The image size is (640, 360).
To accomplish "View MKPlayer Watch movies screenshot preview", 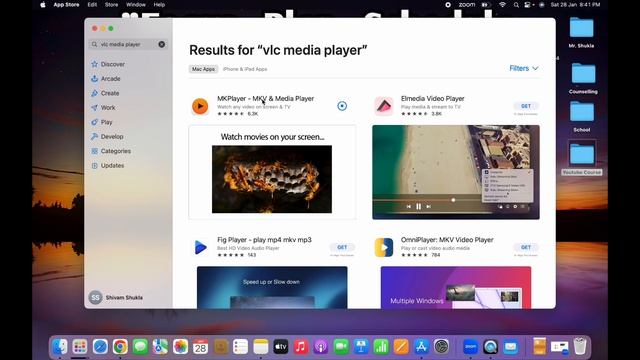I will coord(272,172).
